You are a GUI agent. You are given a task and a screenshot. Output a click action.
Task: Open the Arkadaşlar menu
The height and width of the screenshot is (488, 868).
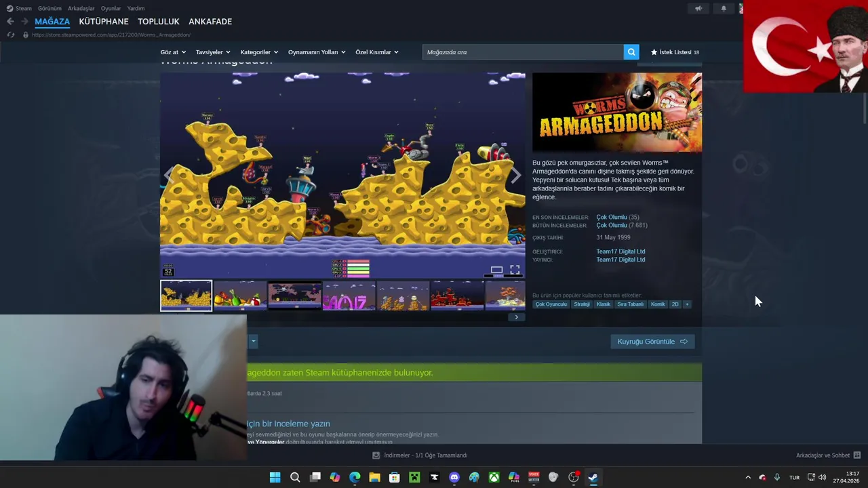[81, 8]
